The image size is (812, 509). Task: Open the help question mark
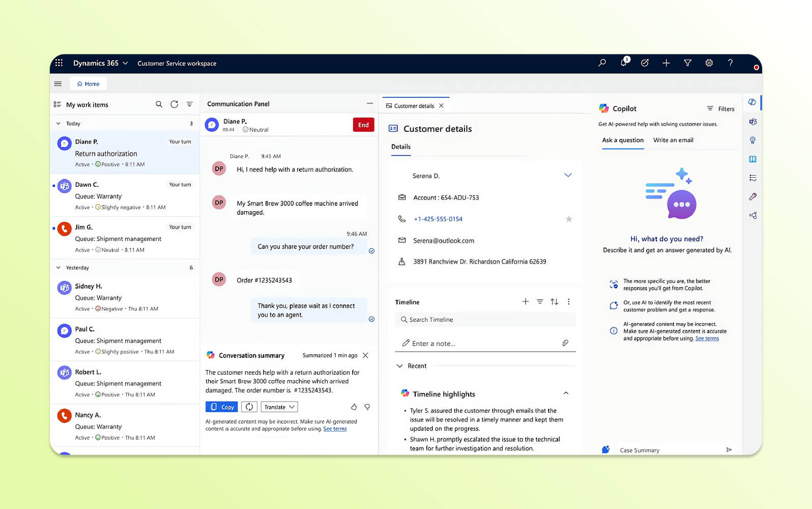pos(730,63)
